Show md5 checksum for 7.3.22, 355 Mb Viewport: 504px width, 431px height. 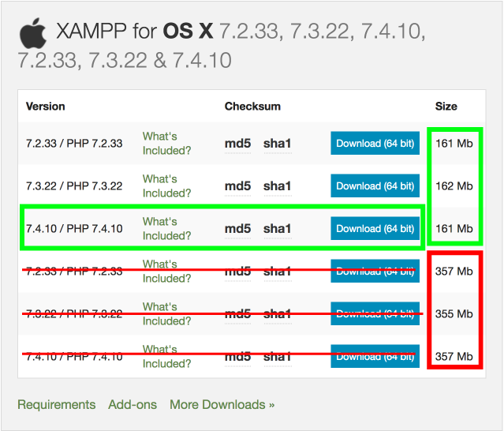click(x=237, y=314)
